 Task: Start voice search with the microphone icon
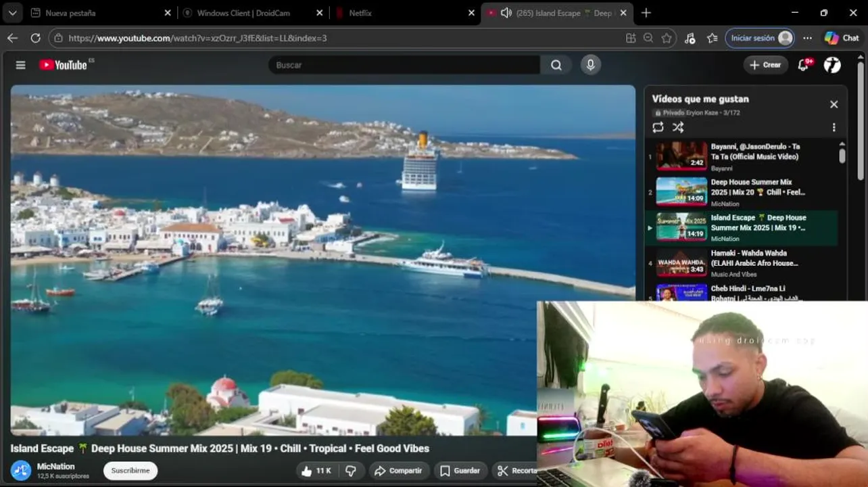590,65
